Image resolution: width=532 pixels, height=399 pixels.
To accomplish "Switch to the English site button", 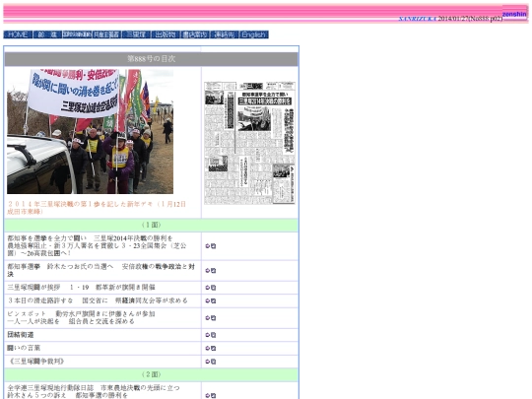I will click(x=254, y=34).
